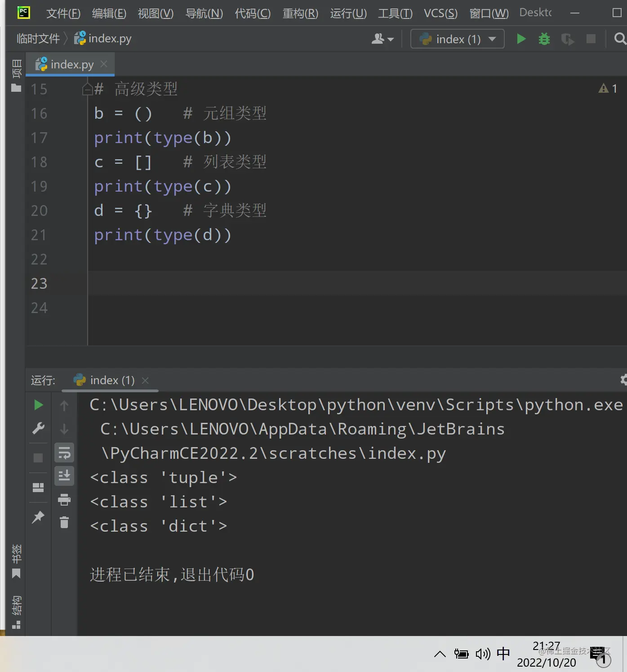Toggle soft-wrap in run console
The image size is (627, 672).
pyautogui.click(x=64, y=453)
